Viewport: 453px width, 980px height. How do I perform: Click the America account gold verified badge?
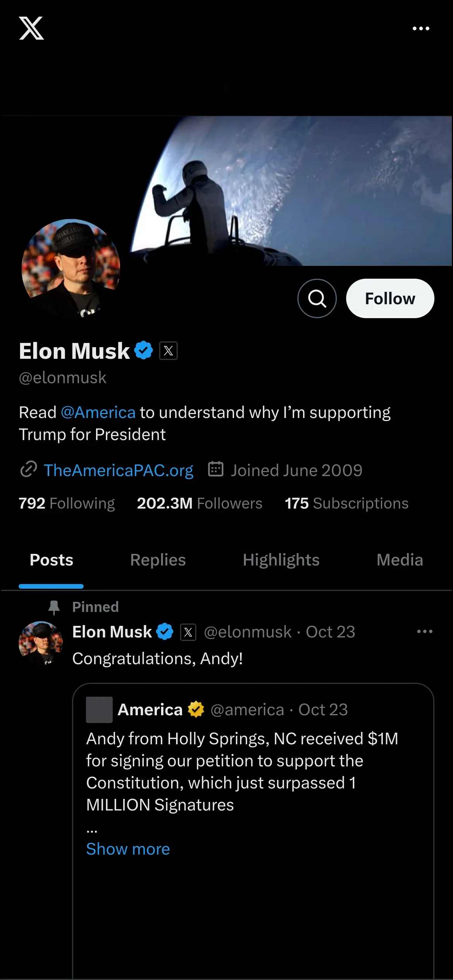point(196,709)
